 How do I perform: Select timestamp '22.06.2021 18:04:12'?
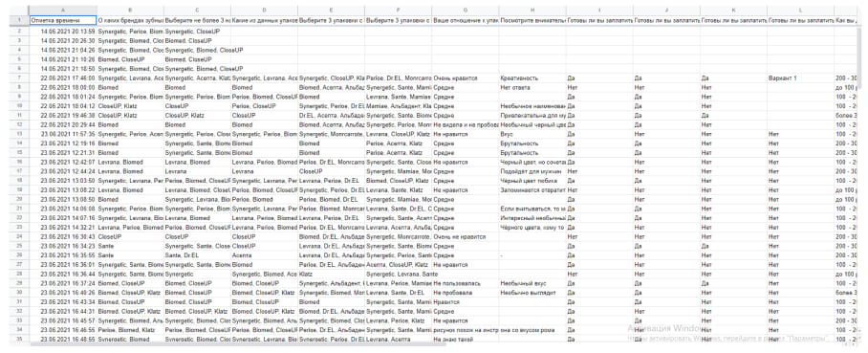click(x=68, y=106)
